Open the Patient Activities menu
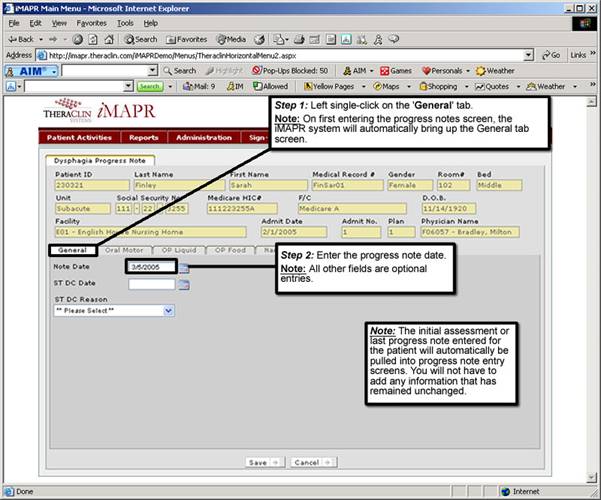 [79, 137]
